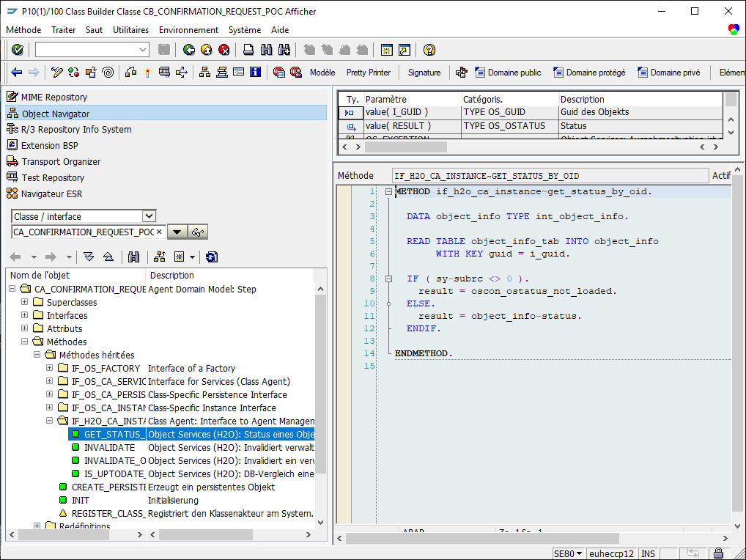Click the External Breakpoint stop icon

coord(296,73)
